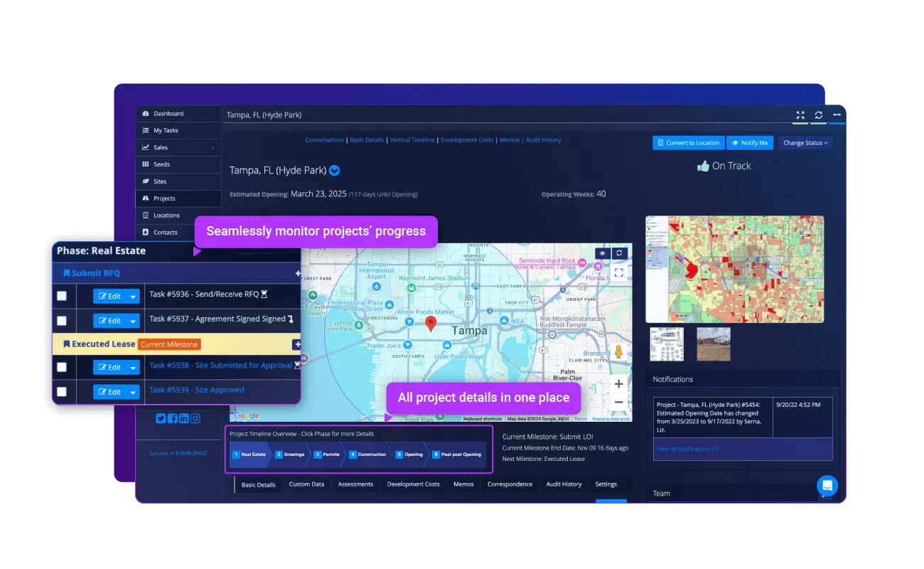924x569 pixels.
Task: Select the Construction phase in project timeline
Action: [x=367, y=454]
